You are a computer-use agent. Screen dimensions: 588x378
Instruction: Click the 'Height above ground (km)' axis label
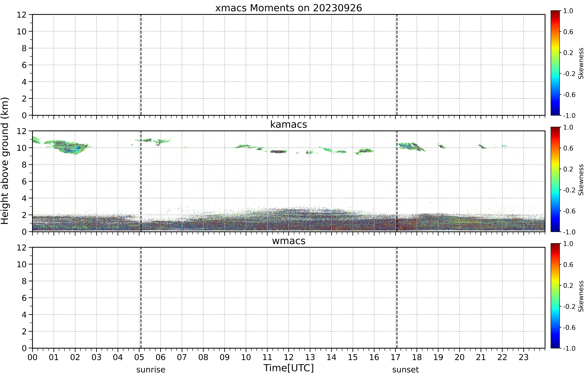click(5, 161)
